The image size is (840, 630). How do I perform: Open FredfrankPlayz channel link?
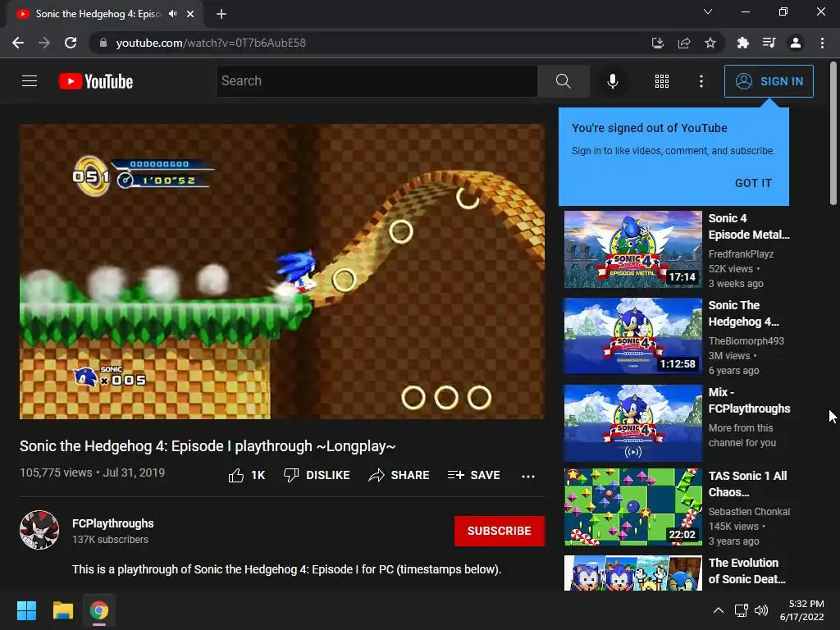pyautogui.click(x=741, y=254)
